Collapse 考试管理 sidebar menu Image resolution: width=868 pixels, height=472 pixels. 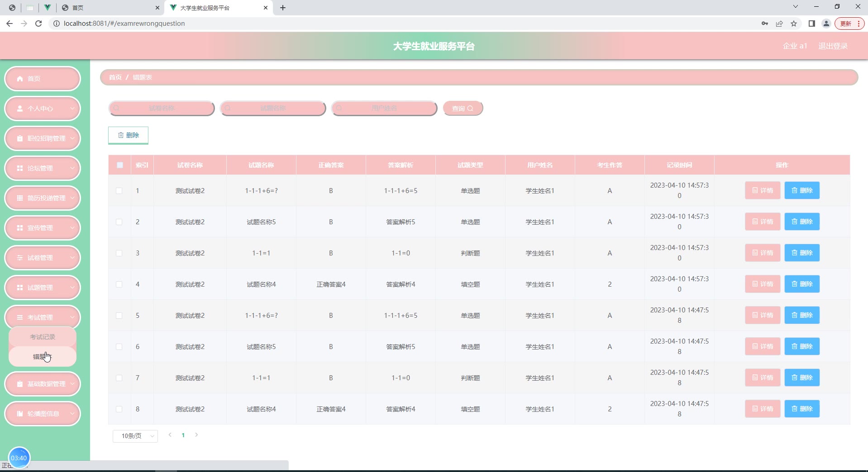[x=43, y=317]
